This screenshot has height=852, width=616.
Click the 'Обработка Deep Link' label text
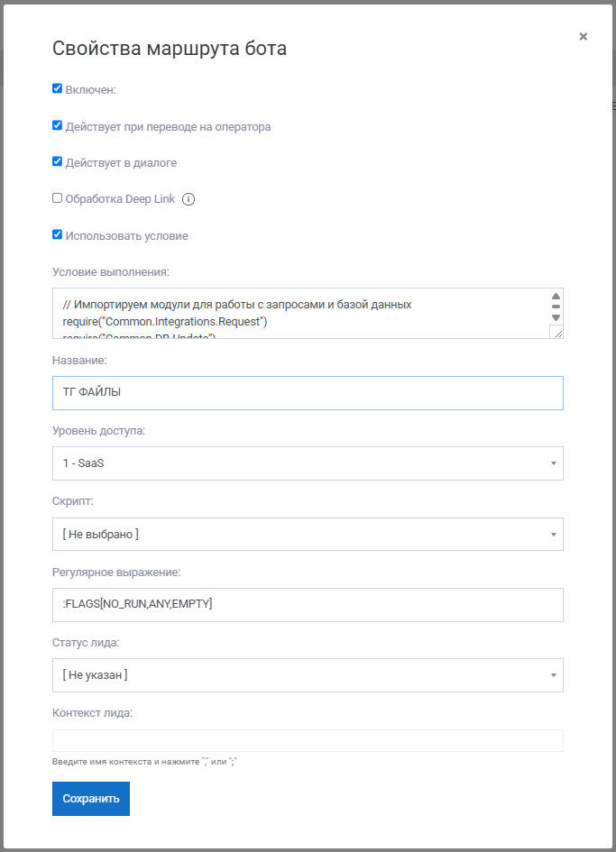pyautogui.click(x=120, y=199)
